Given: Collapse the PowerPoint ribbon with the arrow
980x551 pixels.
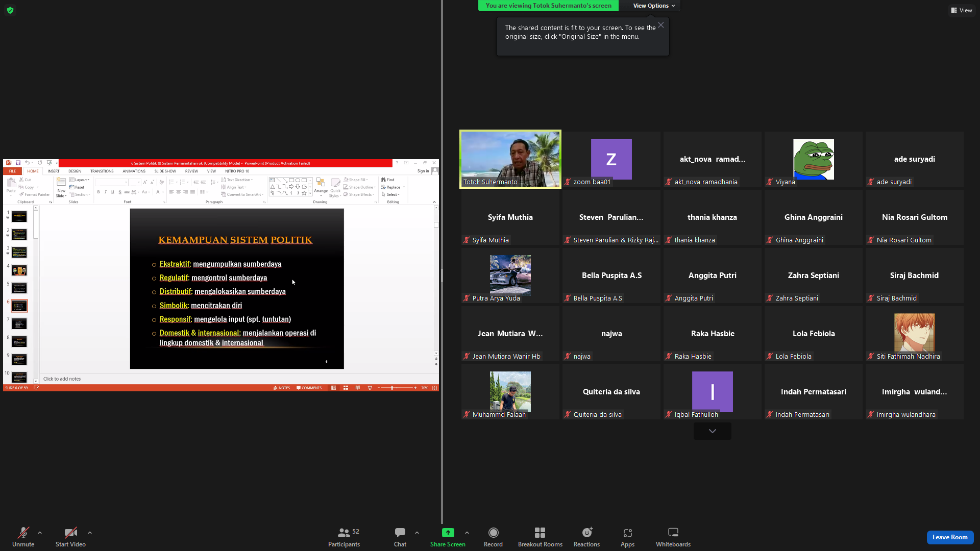Looking at the screenshot, I should (434, 202).
